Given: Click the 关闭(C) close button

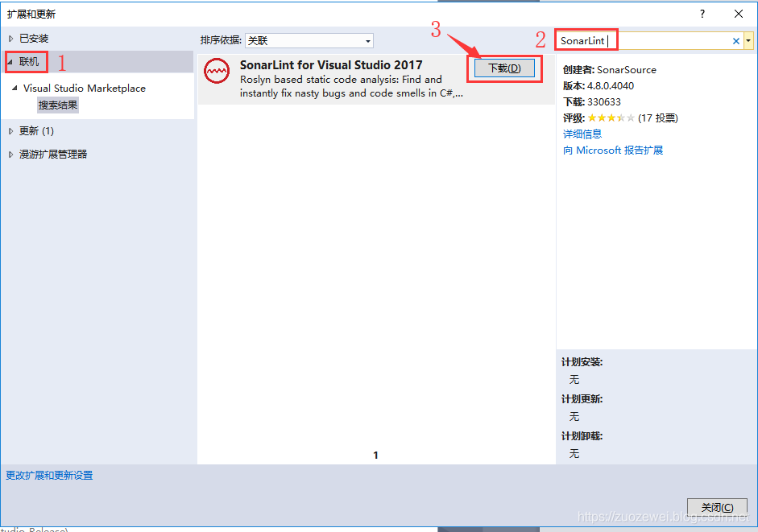Looking at the screenshot, I should click(x=717, y=507).
